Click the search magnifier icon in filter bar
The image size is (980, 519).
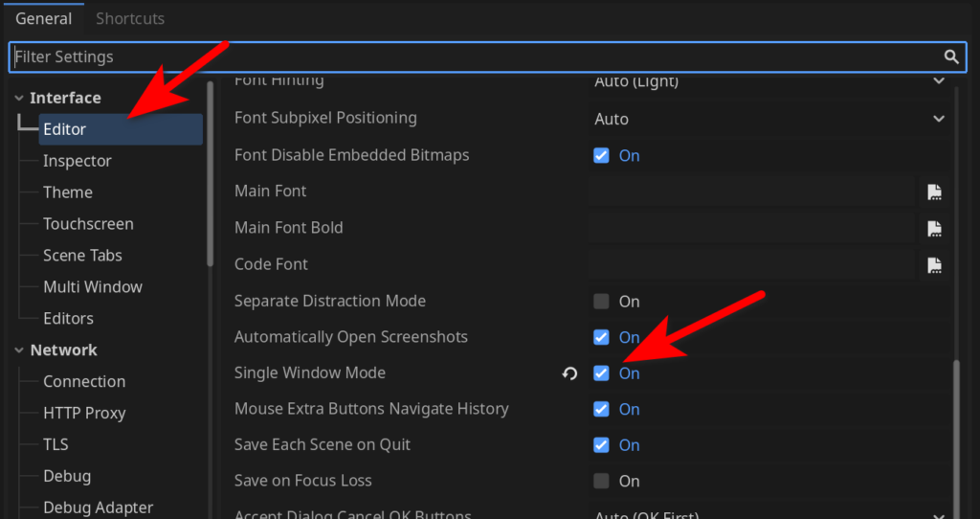[951, 57]
